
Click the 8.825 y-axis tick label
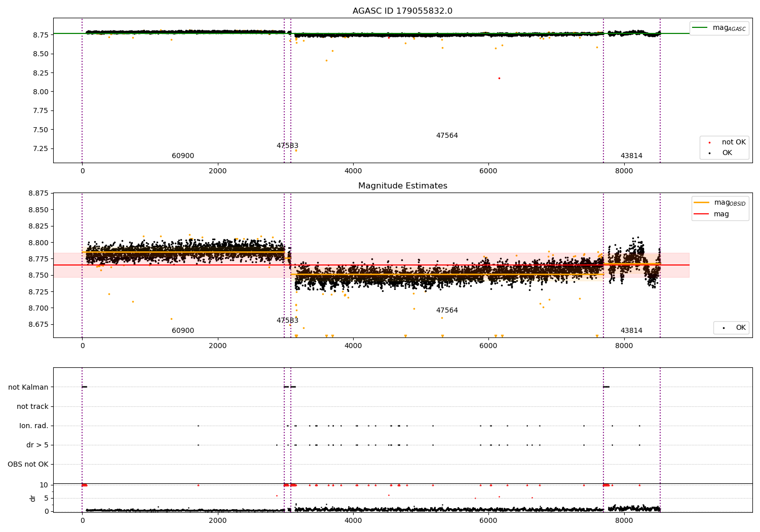[x=39, y=226]
